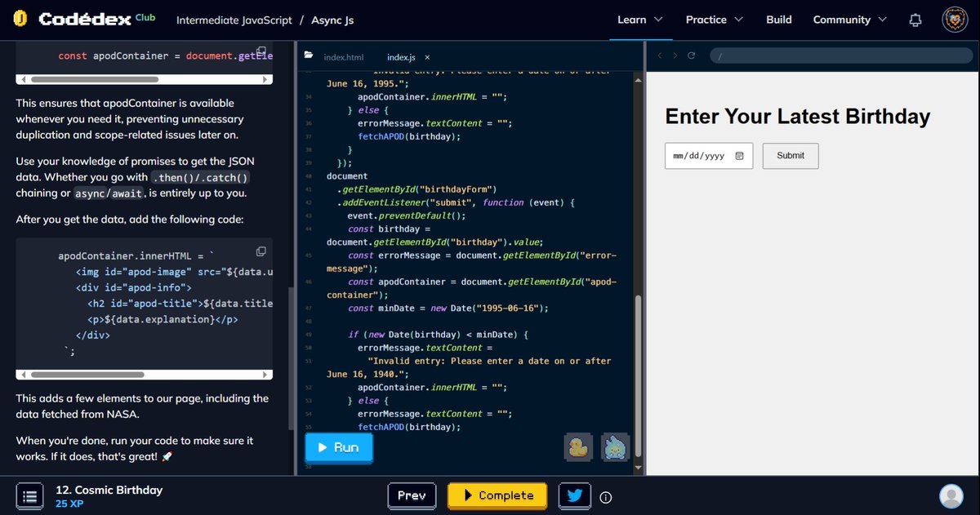Open the notifications bell
Image resolution: width=980 pixels, height=515 pixels.
916,20
